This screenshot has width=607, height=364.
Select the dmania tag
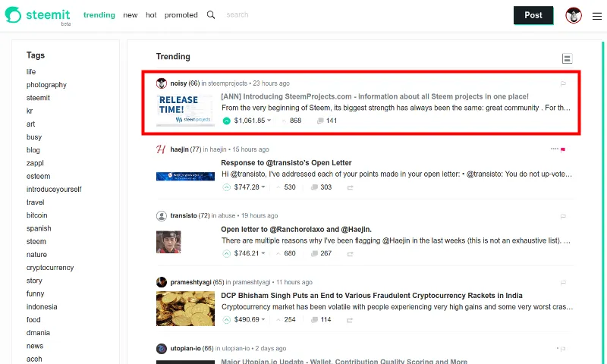pos(38,333)
